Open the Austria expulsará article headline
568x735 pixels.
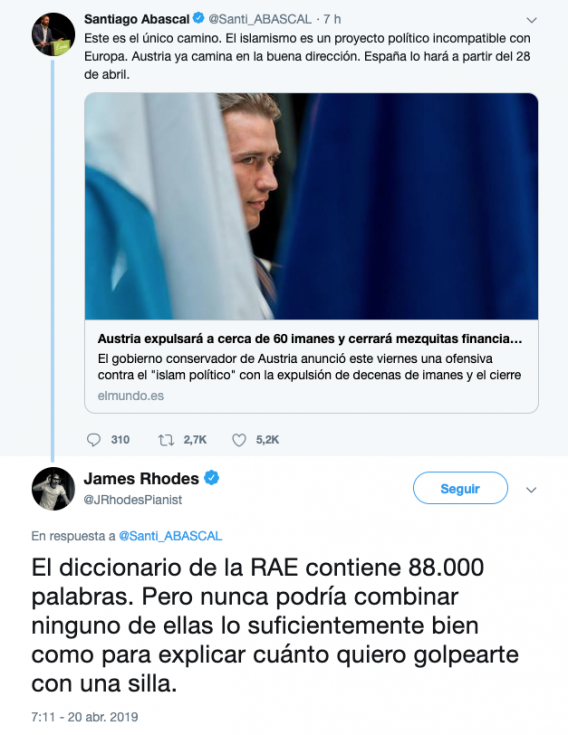point(310,338)
